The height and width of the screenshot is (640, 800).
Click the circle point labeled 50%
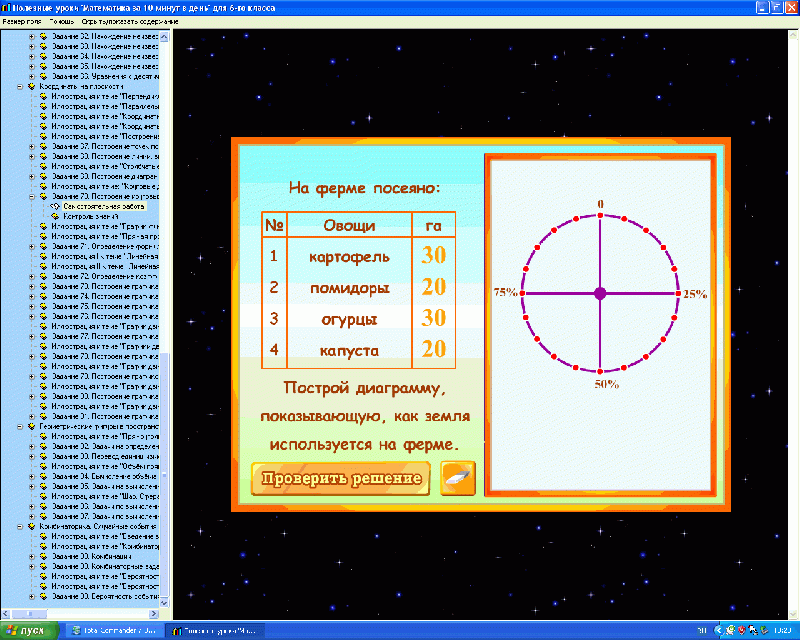(x=600, y=371)
